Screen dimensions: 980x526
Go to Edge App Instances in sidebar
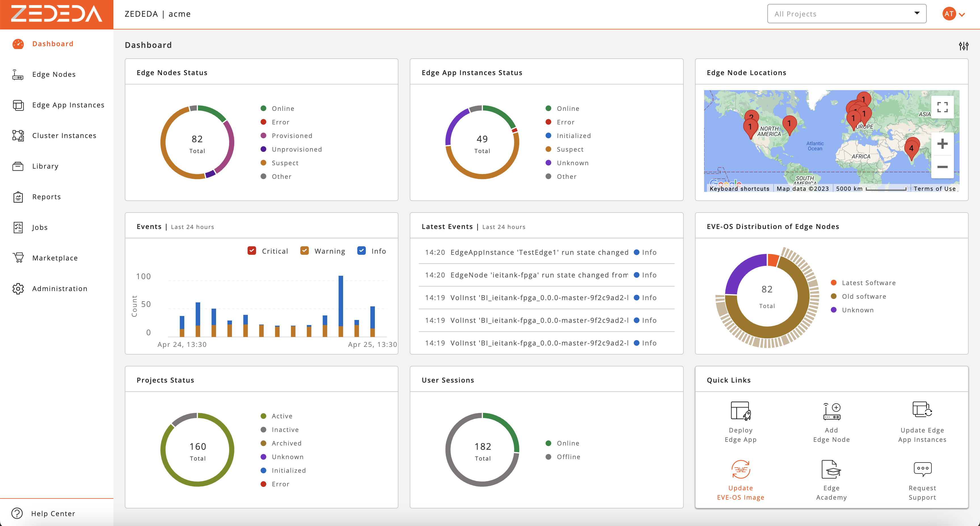(x=68, y=105)
